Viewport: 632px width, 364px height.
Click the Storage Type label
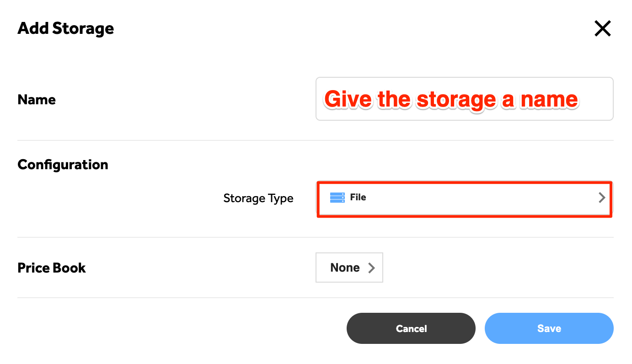point(258,198)
